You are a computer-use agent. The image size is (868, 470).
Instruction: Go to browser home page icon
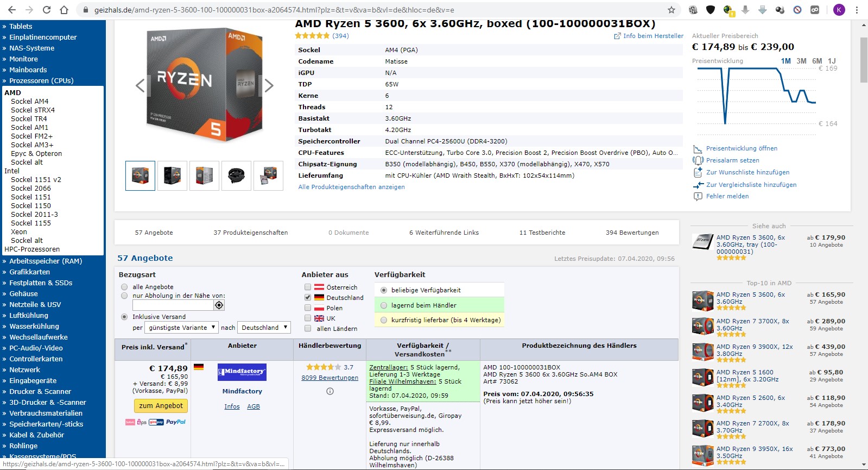64,10
